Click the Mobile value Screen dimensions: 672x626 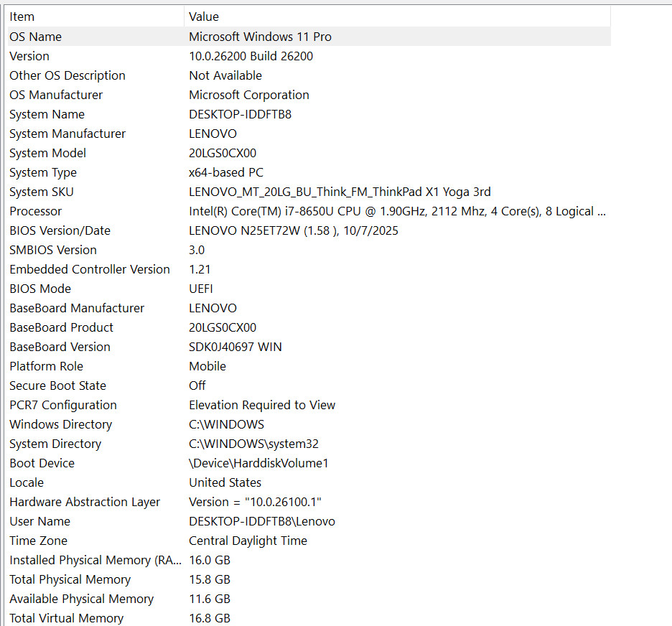point(207,366)
